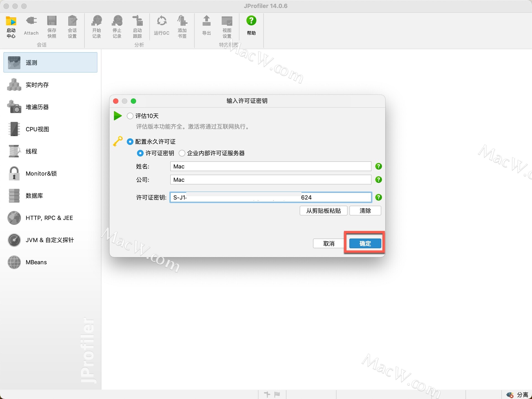Select Telemetries (遥测) in sidebar

(x=50, y=63)
